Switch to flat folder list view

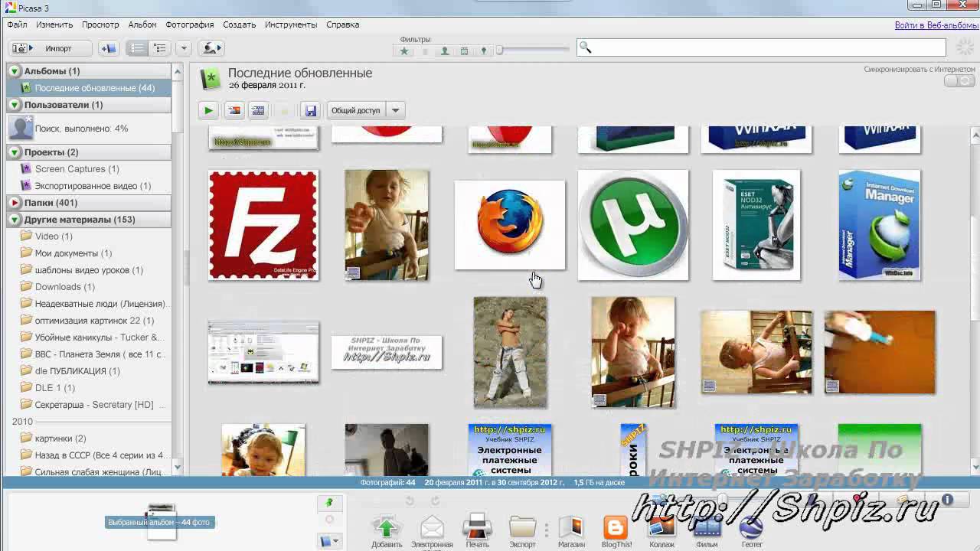click(x=137, y=48)
